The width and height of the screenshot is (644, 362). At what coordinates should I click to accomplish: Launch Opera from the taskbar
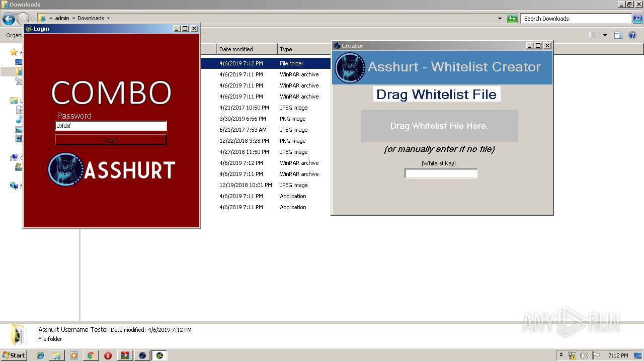[x=108, y=355]
